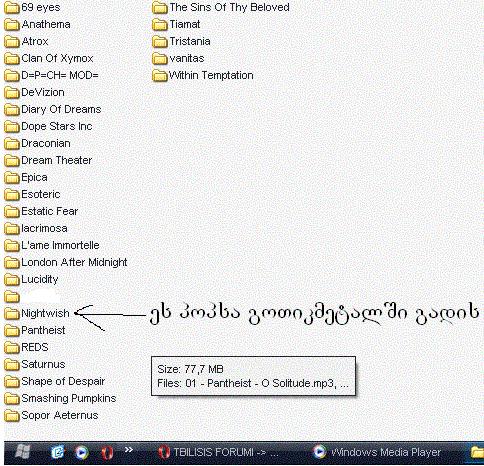Select the Smashing Pumpkins folder icon
Viewport: 484px width, 466px height.
pyautogui.click(x=12, y=398)
